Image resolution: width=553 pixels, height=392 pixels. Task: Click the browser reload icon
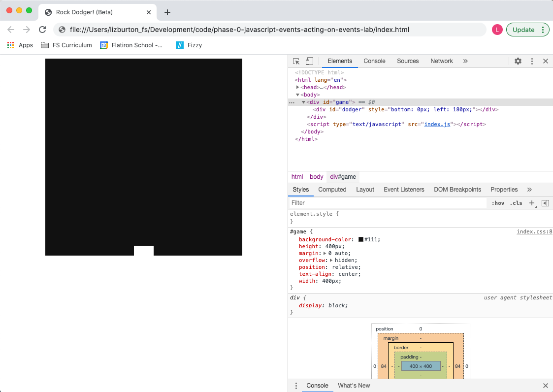[x=42, y=30]
